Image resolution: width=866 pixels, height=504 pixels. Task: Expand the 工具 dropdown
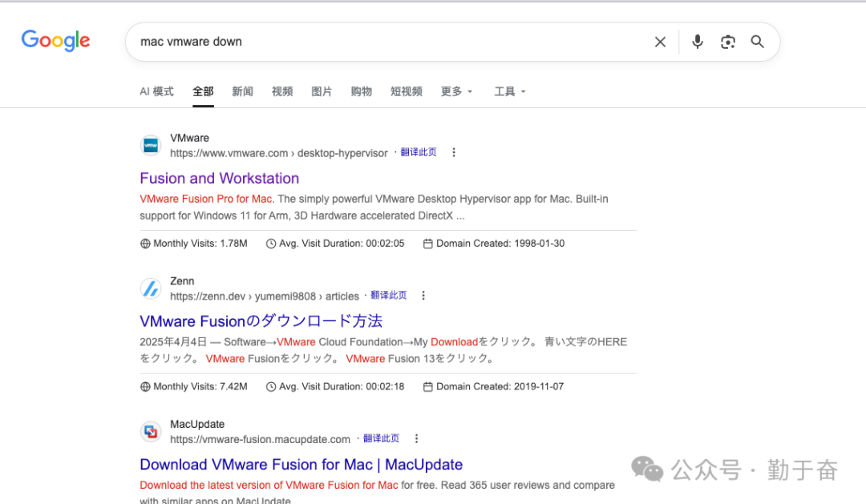pos(509,91)
